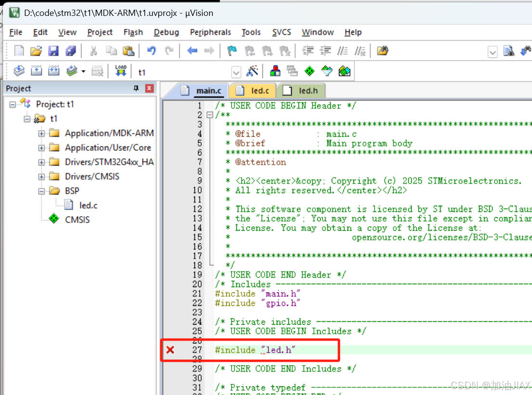532x395 pixels.
Task: Open the SVCS menu
Action: (x=282, y=32)
